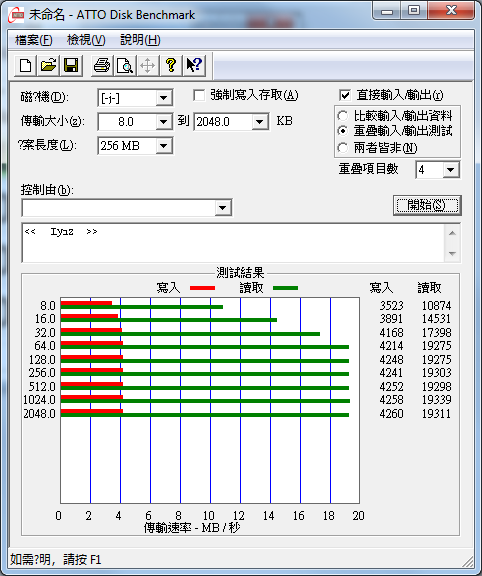Expand 重疊項目數 queue depth dropdown
Viewport: 482px width, 576px height.
(451, 170)
